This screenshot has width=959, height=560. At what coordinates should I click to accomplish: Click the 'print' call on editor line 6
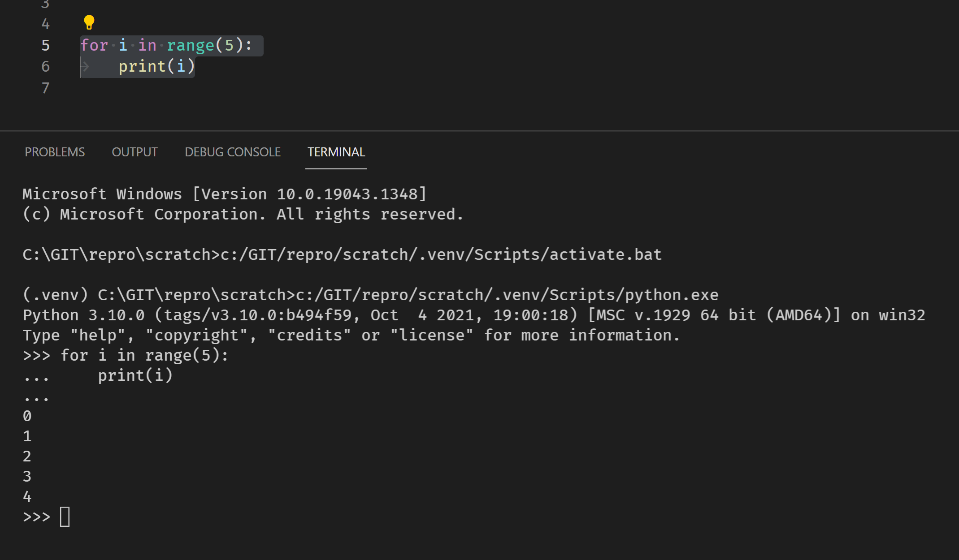pyautogui.click(x=142, y=67)
